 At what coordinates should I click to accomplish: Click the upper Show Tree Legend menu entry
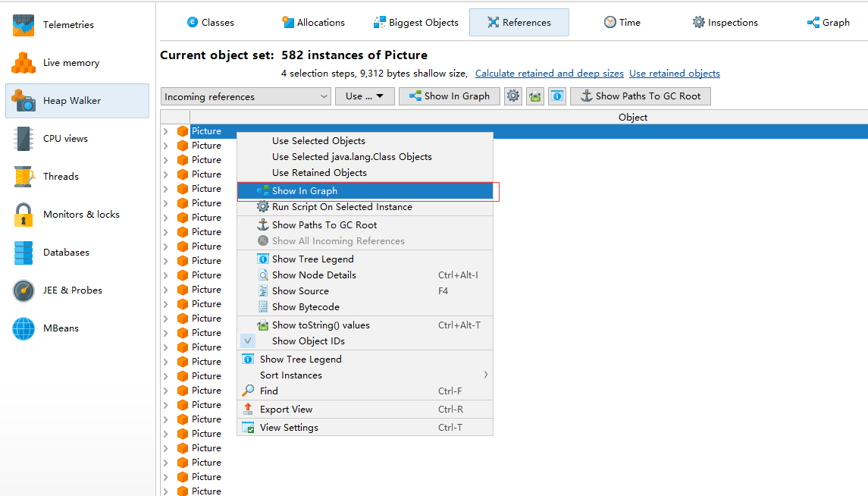[x=365, y=259]
